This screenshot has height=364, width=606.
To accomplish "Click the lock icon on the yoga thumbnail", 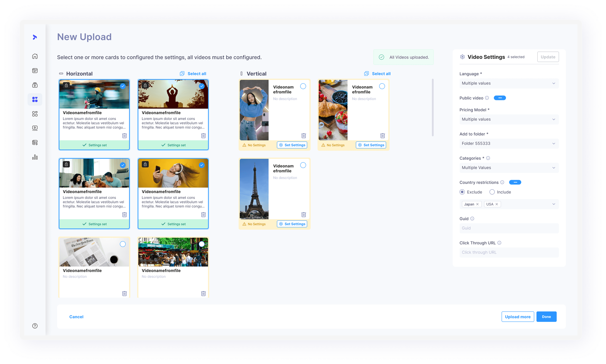I will (145, 85).
